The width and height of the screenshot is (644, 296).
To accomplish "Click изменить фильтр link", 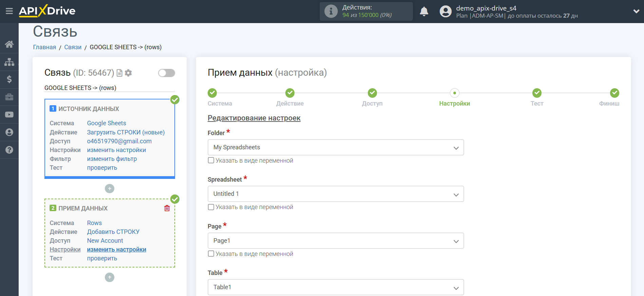I will pyautogui.click(x=112, y=159).
